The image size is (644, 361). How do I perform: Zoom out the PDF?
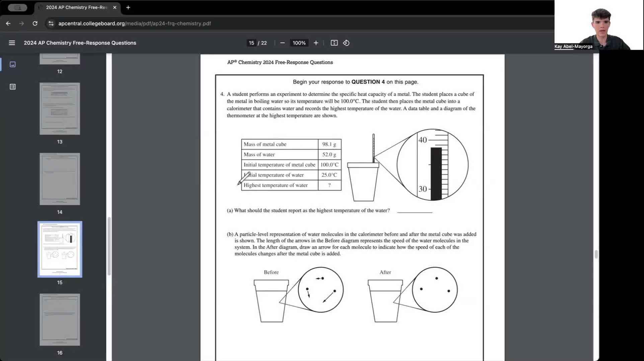[x=283, y=43]
